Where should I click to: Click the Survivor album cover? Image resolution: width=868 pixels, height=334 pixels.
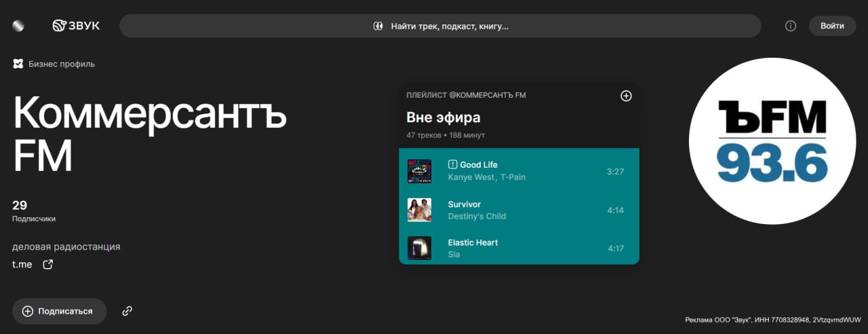point(419,210)
